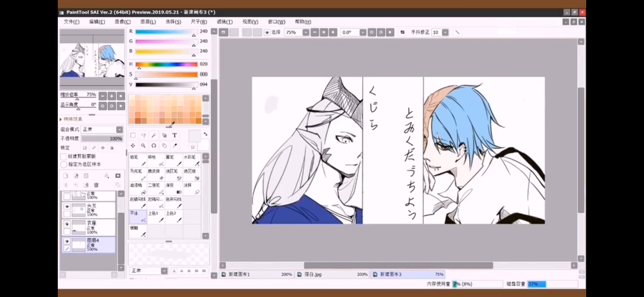This screenshot has width=644, height=297.
Task: Switch to 新建画布1 document tab
Action: [x=256, y=274]
